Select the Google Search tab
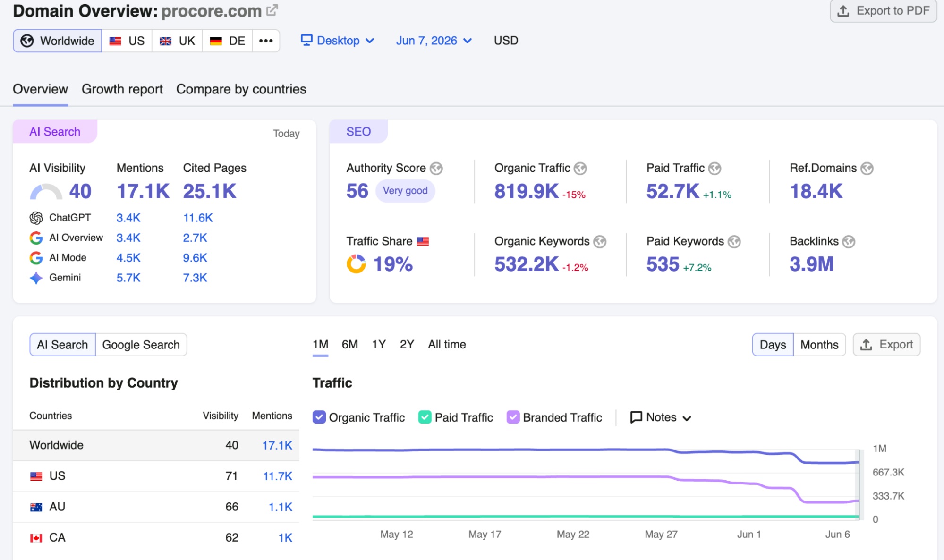 (141, 345)
